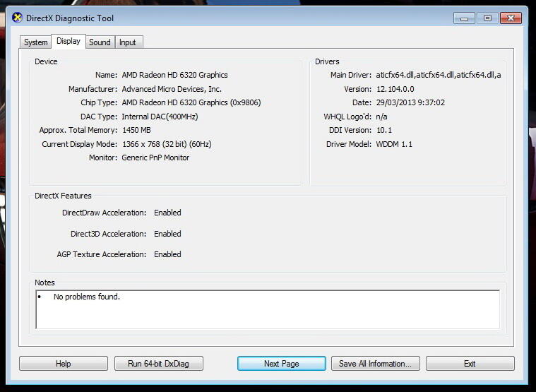Image resolution: width=536 pixels, height=392 pixels.
Task: Click display mode '1366 x 768 (32 bit) (60Hz)'
Action: click(167, 144)
